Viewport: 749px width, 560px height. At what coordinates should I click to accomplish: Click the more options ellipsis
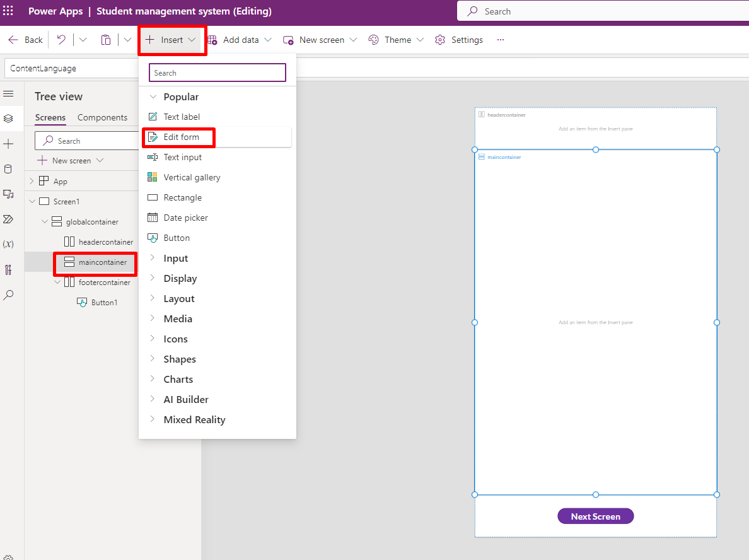pos(500,40)
